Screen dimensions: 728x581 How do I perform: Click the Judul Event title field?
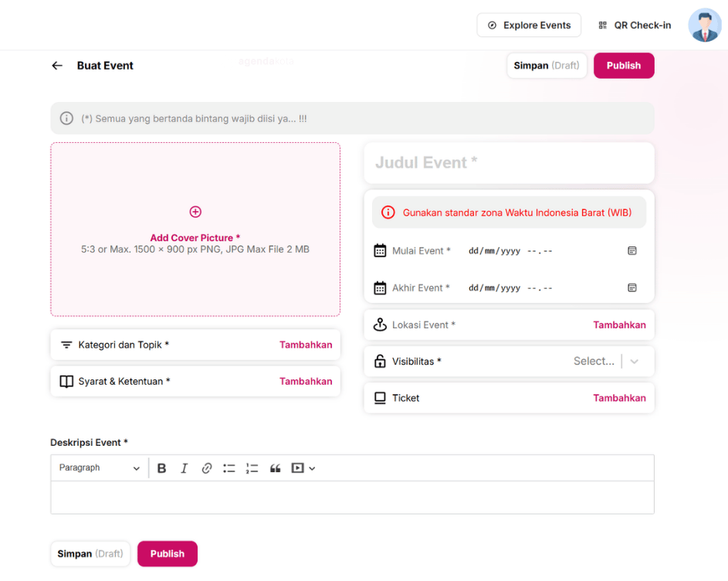pos(508,163)
